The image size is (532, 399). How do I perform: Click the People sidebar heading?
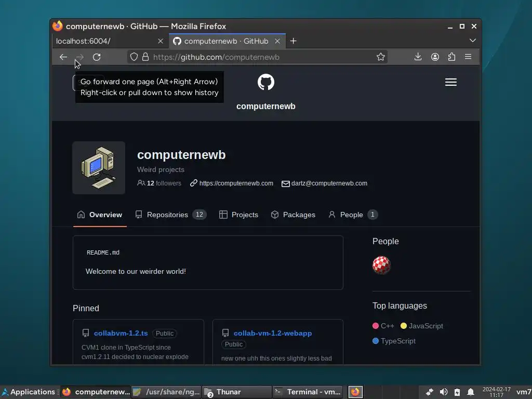[x=385, y=241]
